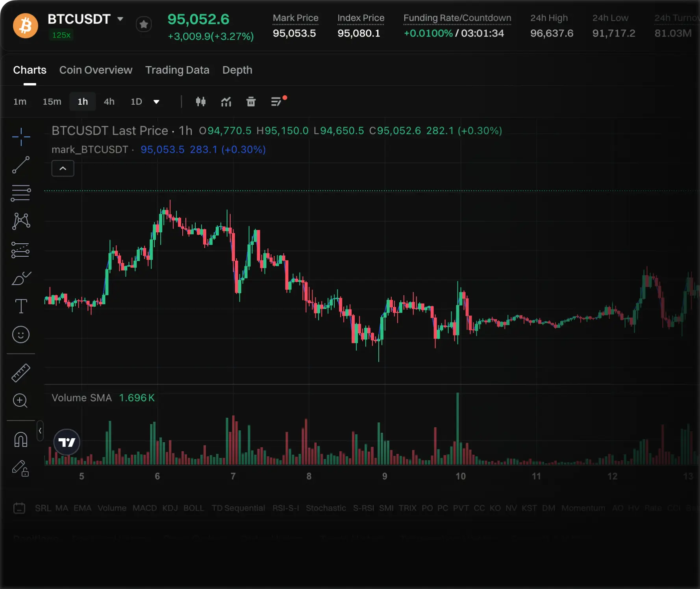Select the 4h timeframe
700x589 pixels.
coord(109,102)
